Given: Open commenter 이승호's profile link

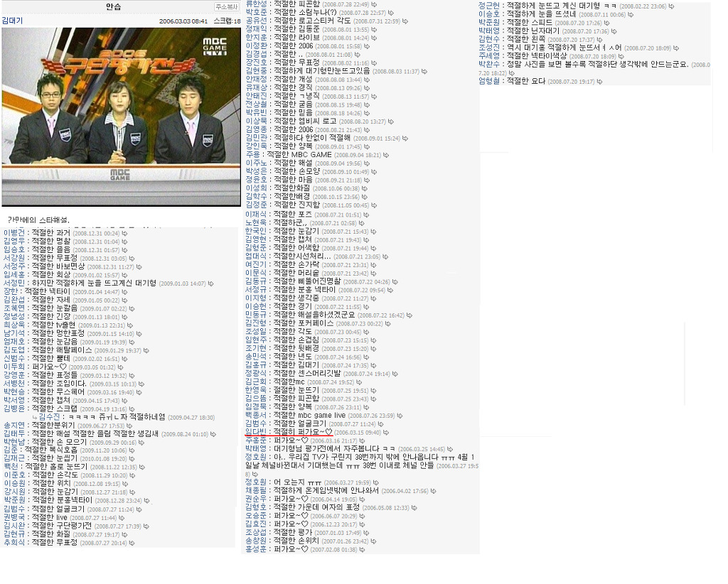Looking at the screenshot, I should point(489,14).
